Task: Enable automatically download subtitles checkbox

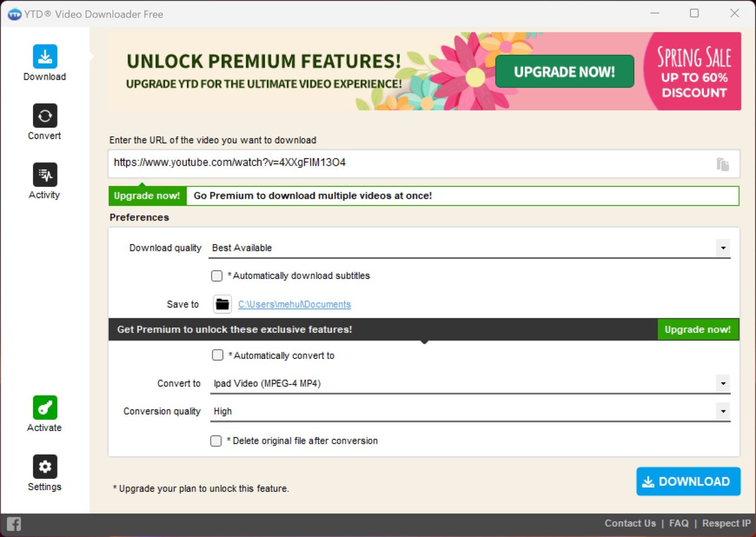Action: click(x=217, y=276)
